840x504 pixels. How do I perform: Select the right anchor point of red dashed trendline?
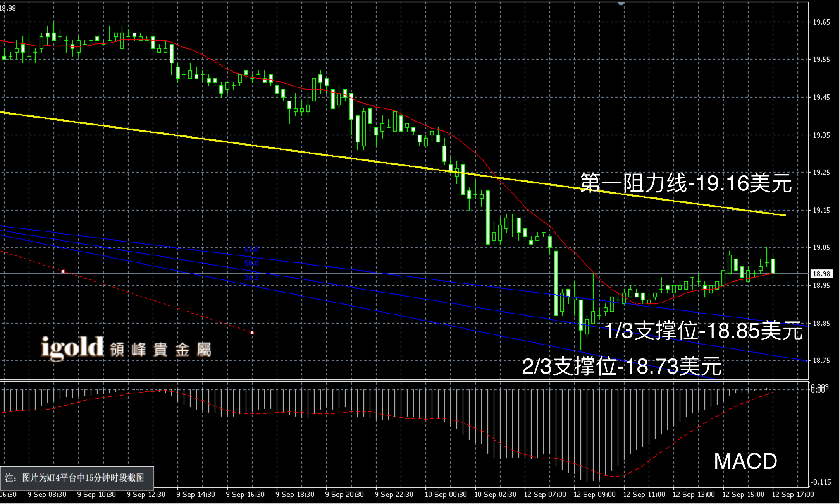(x=253, y=333)
